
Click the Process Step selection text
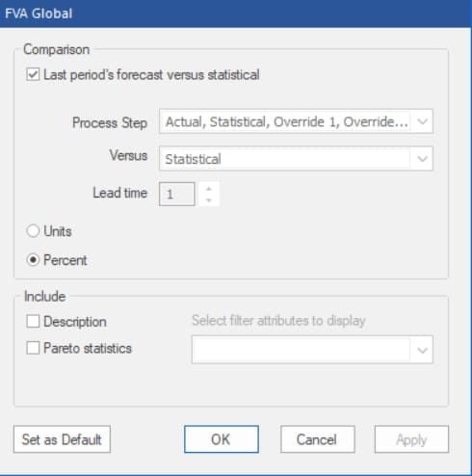(x=287, y=121)
